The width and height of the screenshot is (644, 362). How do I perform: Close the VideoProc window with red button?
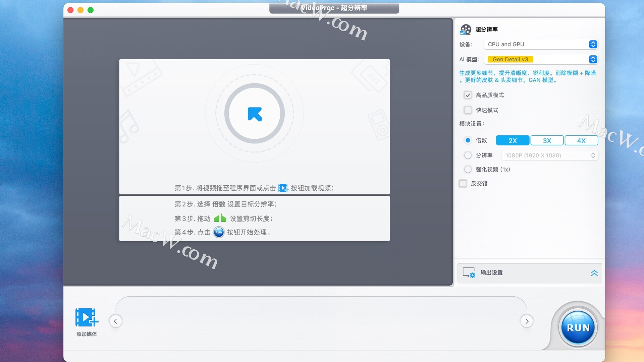point(70,10)
